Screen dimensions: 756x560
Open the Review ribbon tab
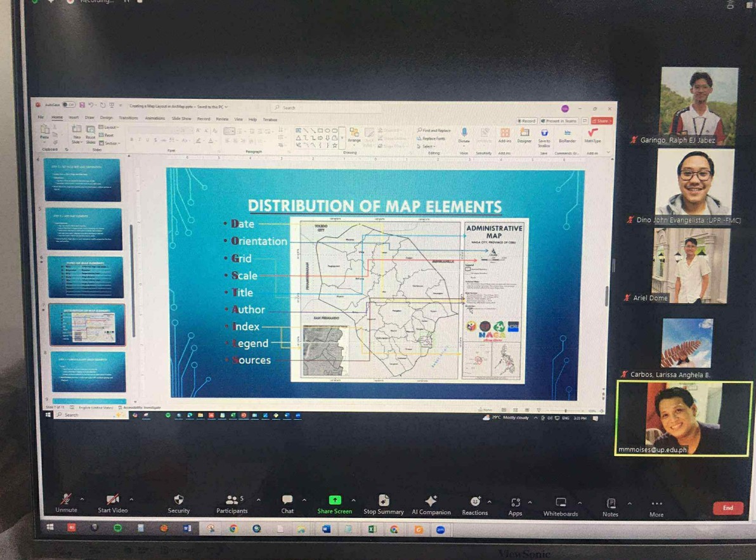point(222,119)
